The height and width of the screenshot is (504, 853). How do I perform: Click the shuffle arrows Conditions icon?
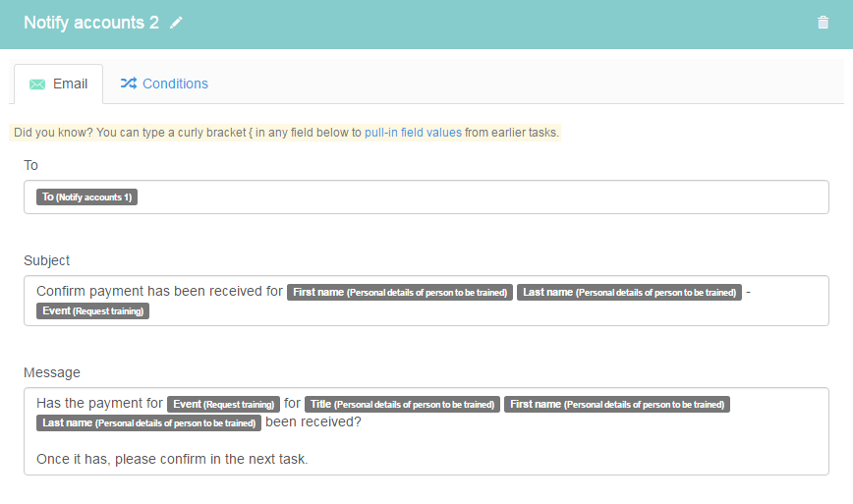tap(129, 84)
